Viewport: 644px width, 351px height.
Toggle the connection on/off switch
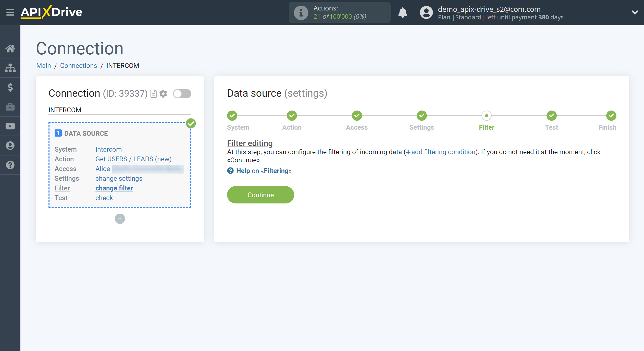click(x=182, y=94)
